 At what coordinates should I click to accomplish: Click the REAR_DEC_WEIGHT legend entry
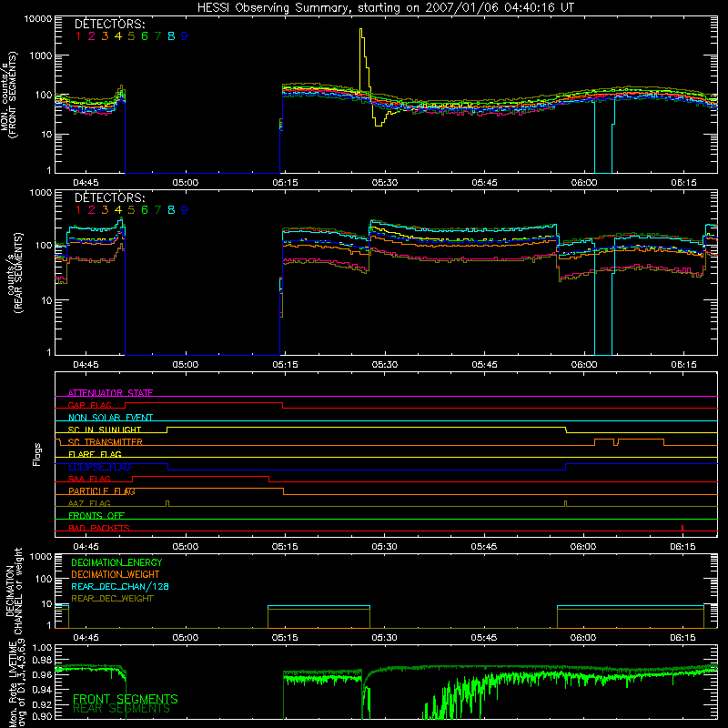coord(112,599)
